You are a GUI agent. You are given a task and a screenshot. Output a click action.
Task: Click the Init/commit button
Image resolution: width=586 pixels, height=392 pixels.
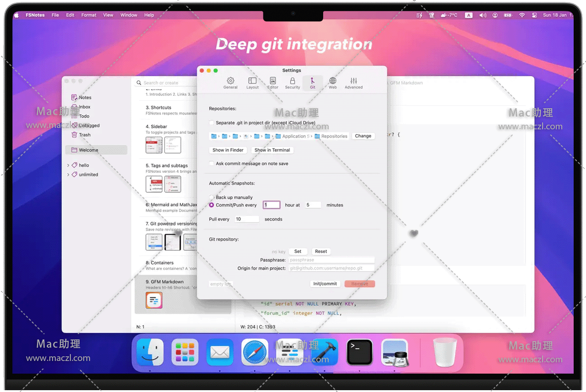click(x=325, y=284)
